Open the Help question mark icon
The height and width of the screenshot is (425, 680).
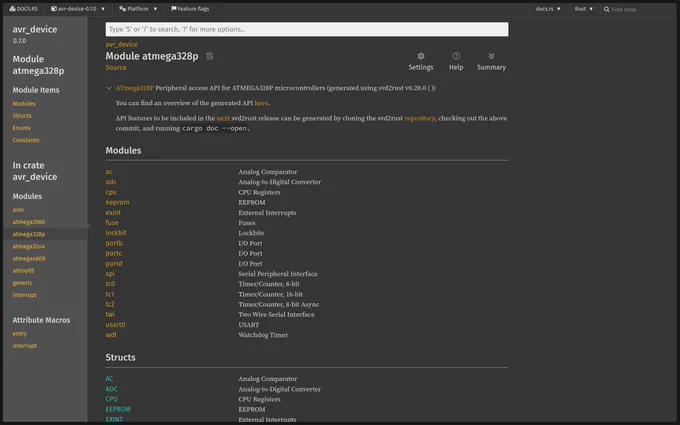point(456,56)
